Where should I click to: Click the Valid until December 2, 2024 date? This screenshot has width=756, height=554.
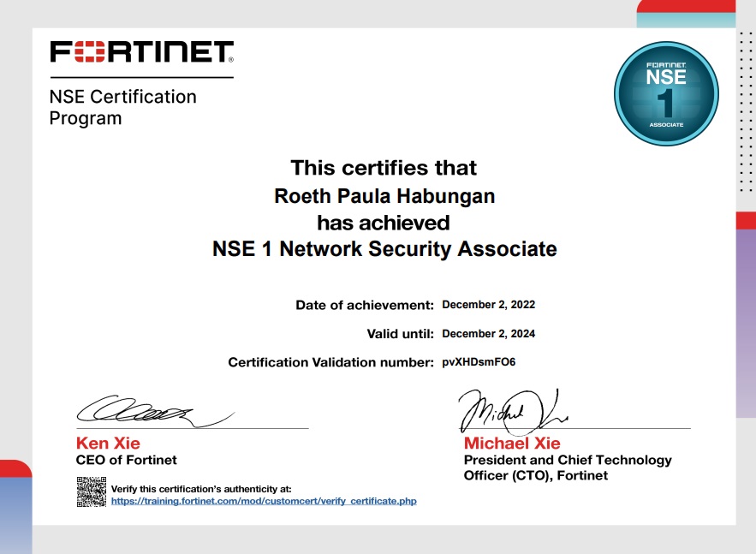[x=488, y=333]
